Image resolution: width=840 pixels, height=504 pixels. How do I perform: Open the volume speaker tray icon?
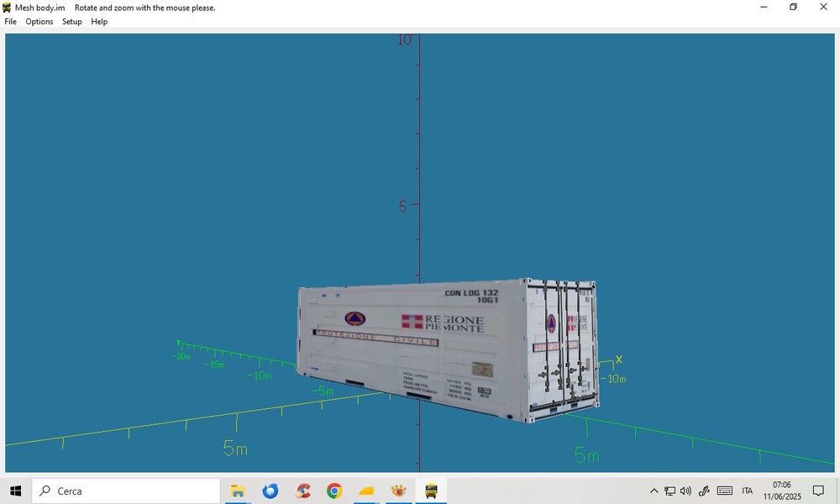(x=685, y=491)
